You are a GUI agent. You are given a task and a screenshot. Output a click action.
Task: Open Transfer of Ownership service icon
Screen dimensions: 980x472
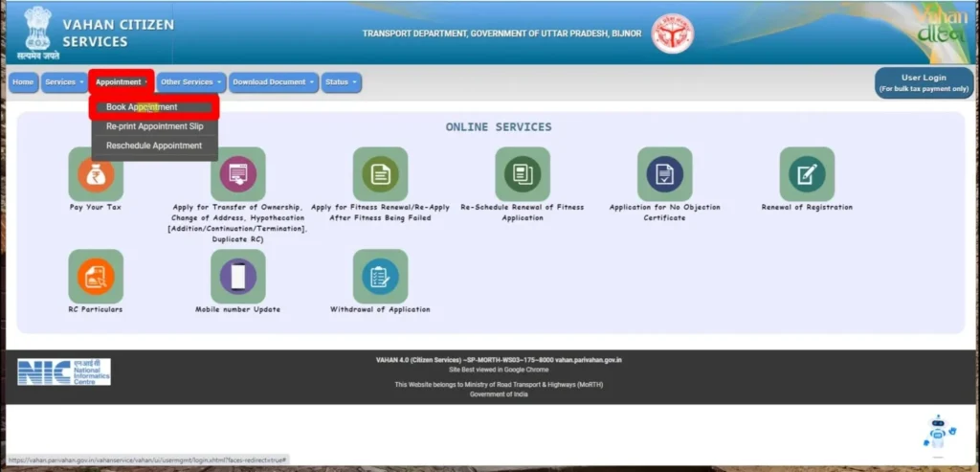pyautogui.click(x=237, y=174)
